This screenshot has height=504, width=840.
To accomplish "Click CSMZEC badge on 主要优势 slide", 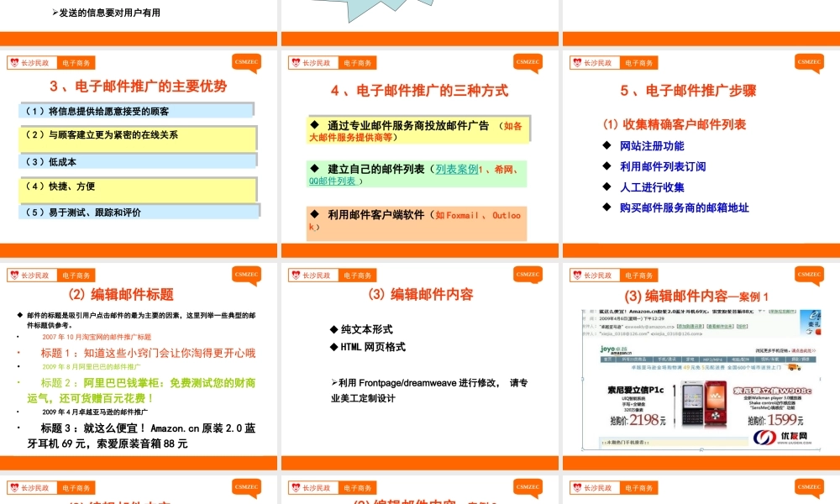I will [247, 62].
